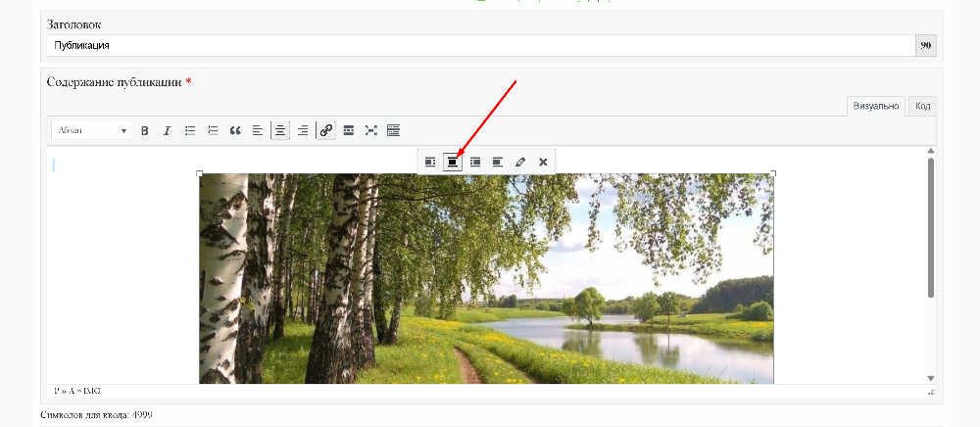Screen dimensions: 980x427
Task: Toggle bold formatting in the editor toolbar
Action: click(144, 130)
